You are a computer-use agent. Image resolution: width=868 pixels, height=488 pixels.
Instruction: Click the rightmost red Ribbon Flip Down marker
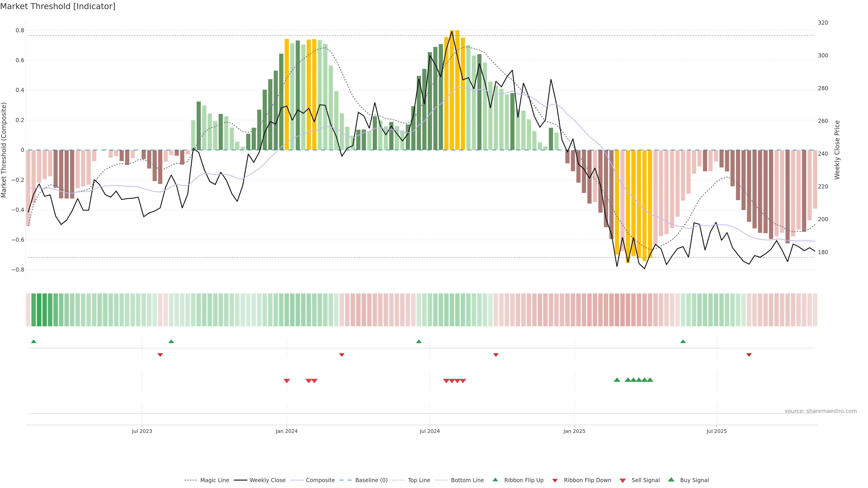749,355
